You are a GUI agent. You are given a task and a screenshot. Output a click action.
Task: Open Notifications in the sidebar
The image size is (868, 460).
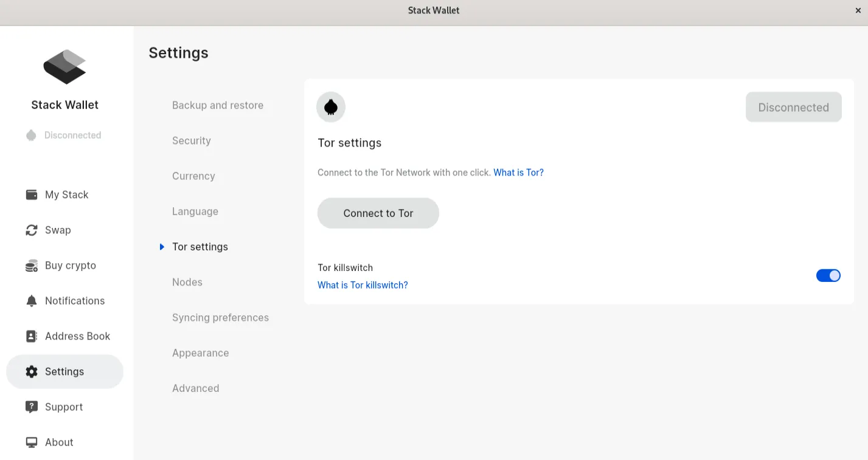pos(64,301)
